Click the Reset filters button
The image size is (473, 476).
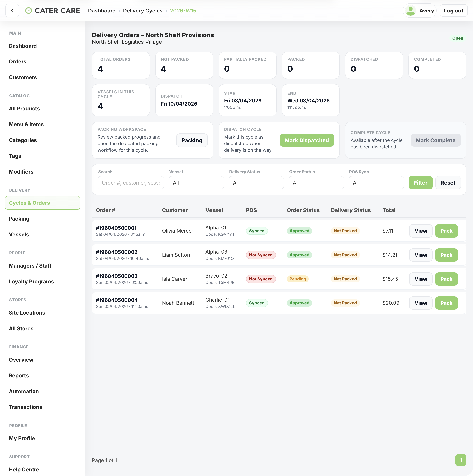pos(448,183)
